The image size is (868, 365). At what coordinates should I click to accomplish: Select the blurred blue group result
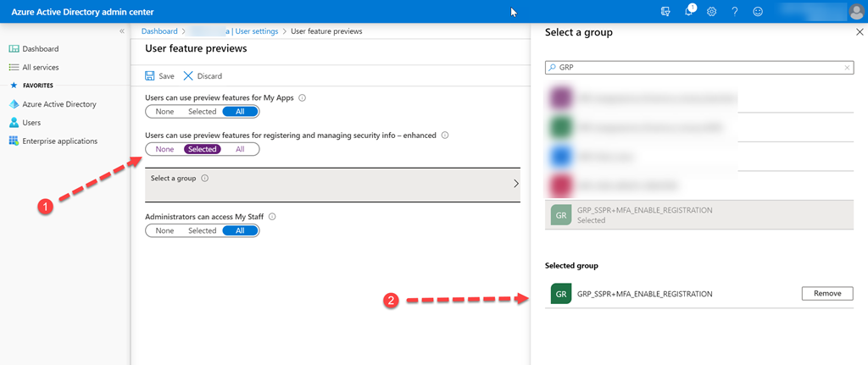click(698, 157)
